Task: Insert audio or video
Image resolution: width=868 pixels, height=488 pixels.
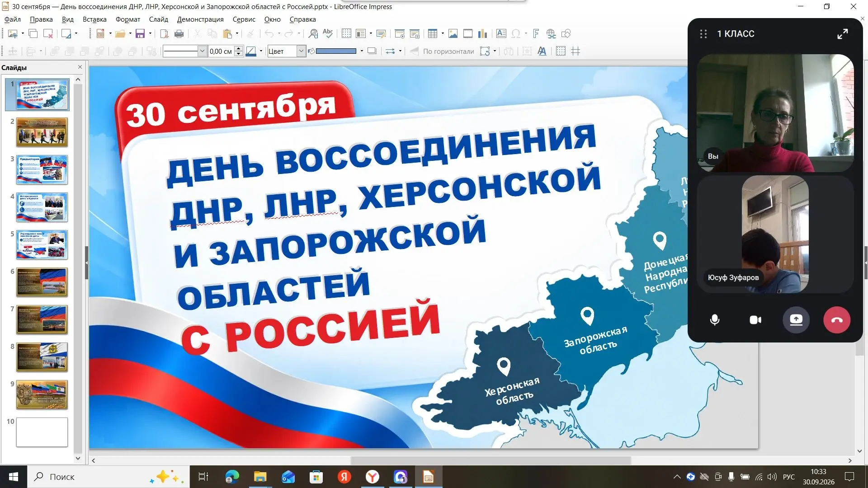Action: pos(468,33)
